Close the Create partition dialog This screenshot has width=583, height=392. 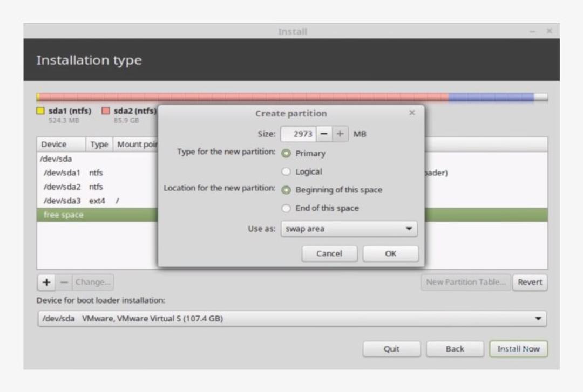(411, 113)
